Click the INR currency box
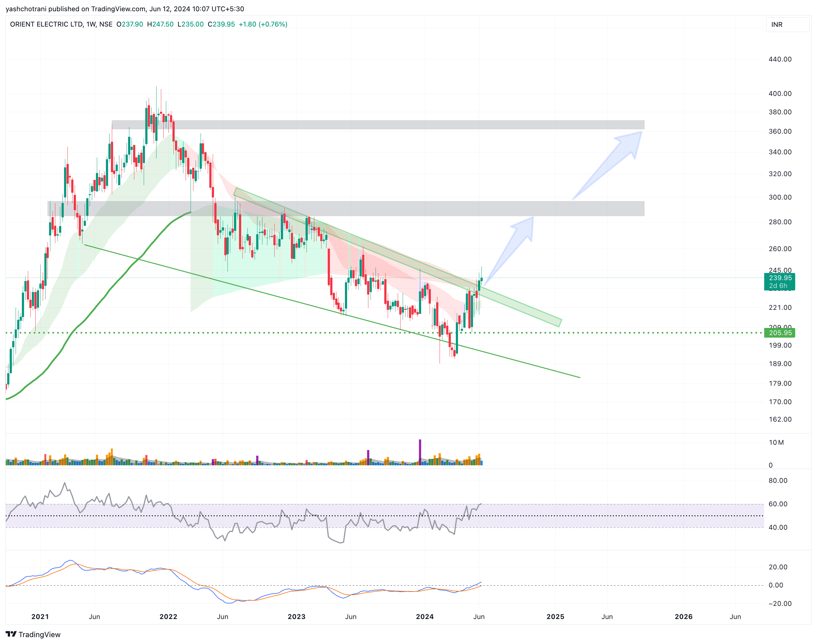This screenshot has width=817, height=644. tap(788, 24)
